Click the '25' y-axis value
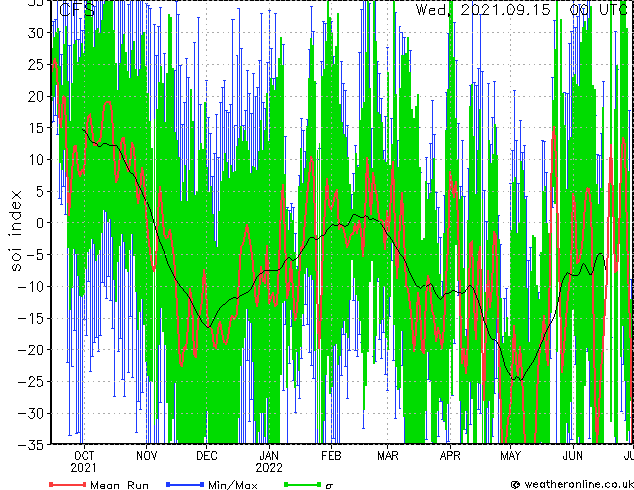Viewport: 634px width, 490px height. coord(36,64)
